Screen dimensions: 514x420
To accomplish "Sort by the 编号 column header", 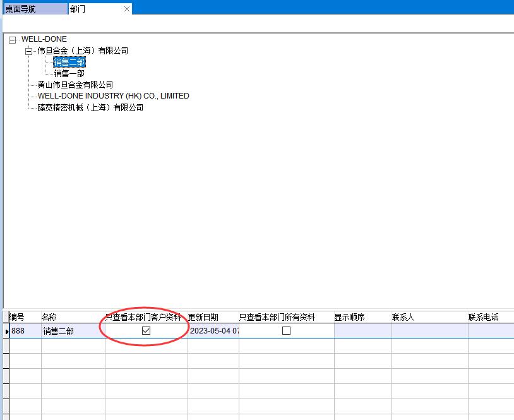I will click(17, 317).
